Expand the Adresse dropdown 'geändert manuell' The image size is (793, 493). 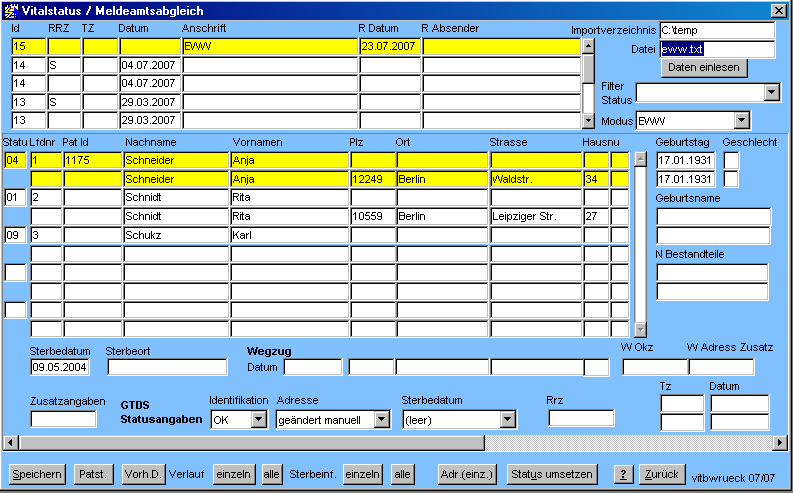(x=381, y=420)
